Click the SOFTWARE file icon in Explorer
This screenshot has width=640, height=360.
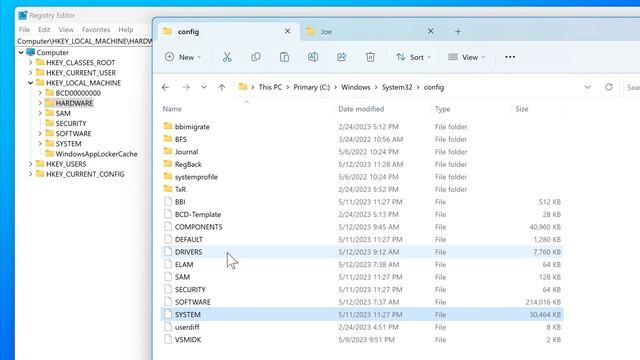167,302
